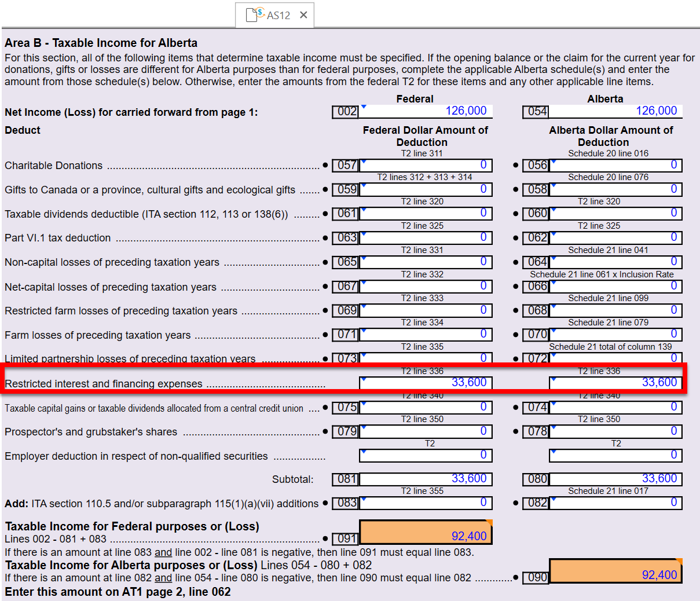
Task: Click the 'Schedule 20 line 016' reference text
Action: point(608,153)
